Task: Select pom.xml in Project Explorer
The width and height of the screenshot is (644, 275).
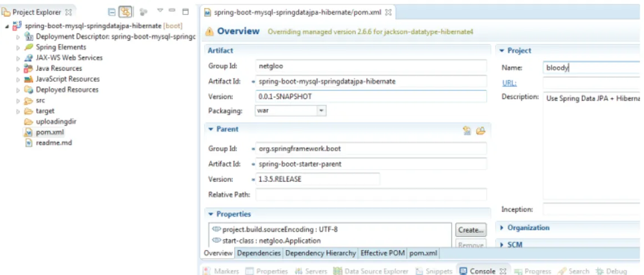Action: (44, 132)
